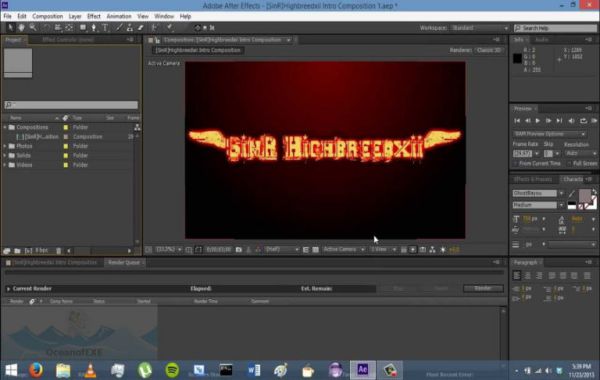Open the Layer menu

(75, 16)
